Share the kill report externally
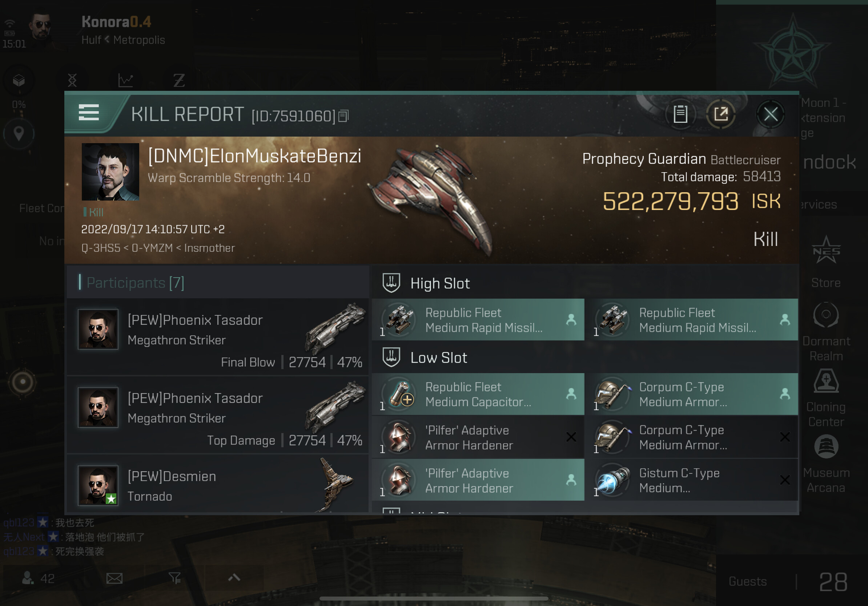The width and height of the screenshot is (868, 606). point(720,114)
